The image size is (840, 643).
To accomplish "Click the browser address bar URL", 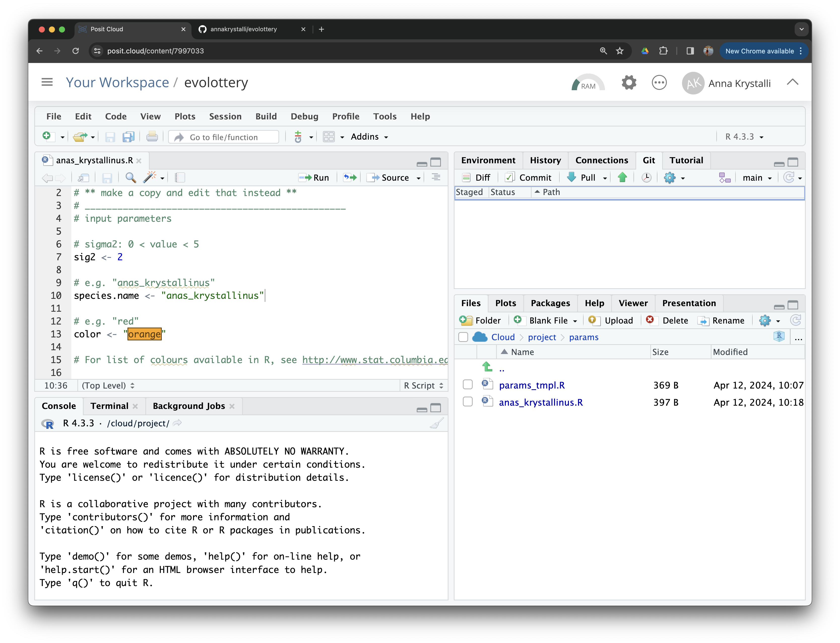I will pyautogui.click(x=155, y=51).
